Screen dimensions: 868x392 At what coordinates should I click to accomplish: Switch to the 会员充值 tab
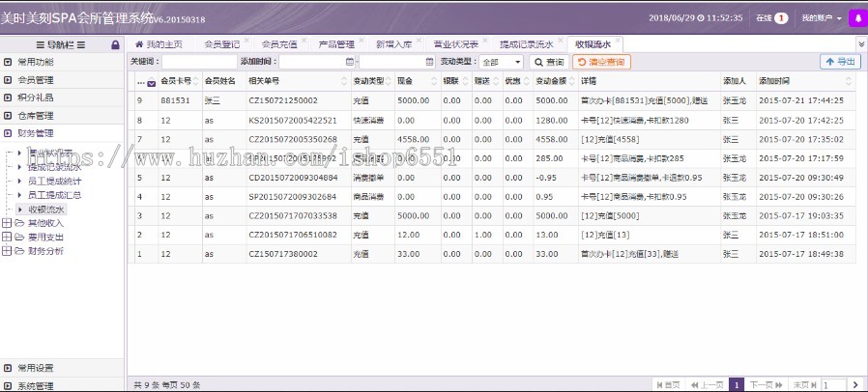[279, 44]
